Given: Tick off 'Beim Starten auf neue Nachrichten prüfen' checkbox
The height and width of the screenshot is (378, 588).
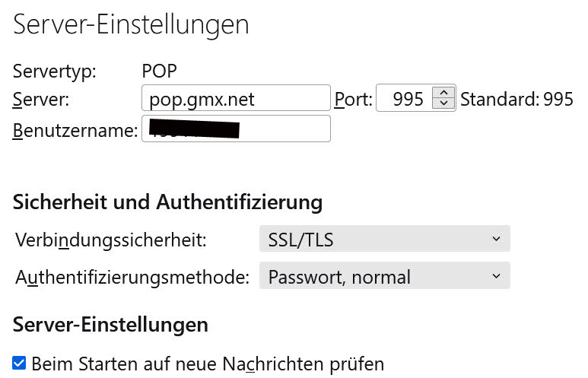Looking at the screenshot, I should coord(19,363).
